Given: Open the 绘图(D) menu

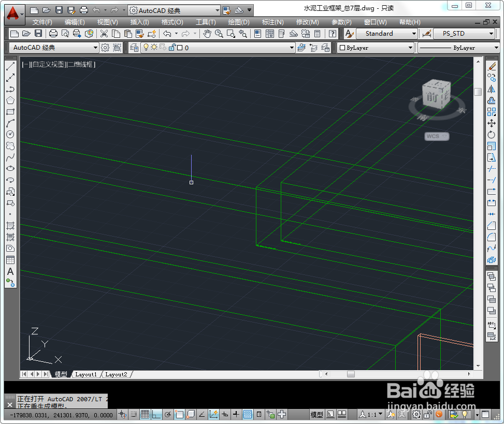Looking at the screenshot, I should [238, 22].
